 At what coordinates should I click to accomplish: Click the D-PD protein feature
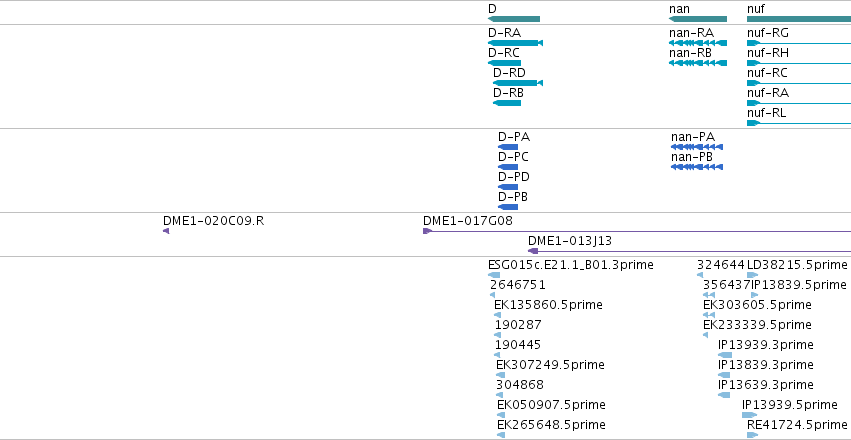click(508, 187)
